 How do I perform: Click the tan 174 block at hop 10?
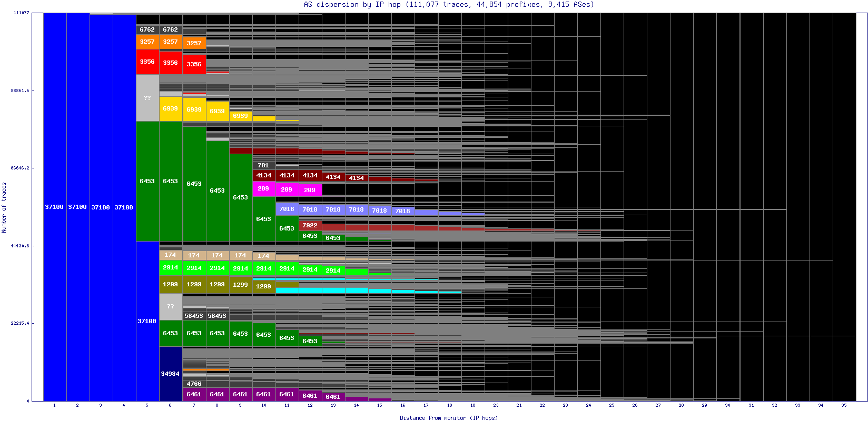point(263,256)
